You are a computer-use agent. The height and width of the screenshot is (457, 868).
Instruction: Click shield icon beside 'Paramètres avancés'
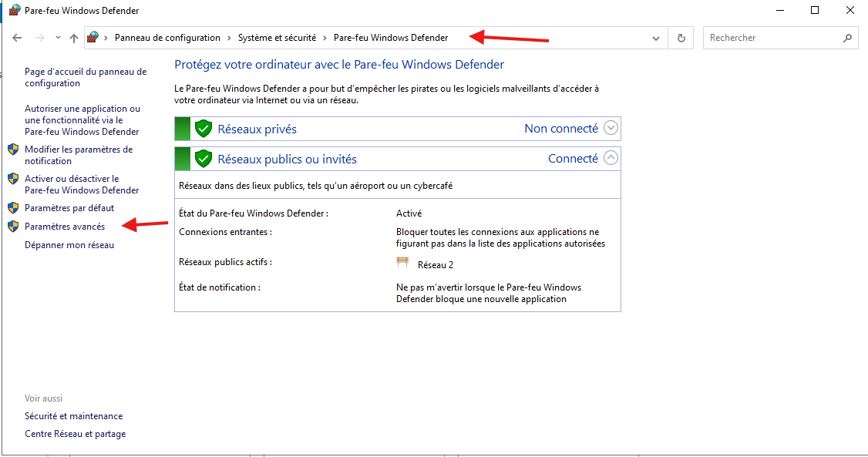tap(13, 227)
